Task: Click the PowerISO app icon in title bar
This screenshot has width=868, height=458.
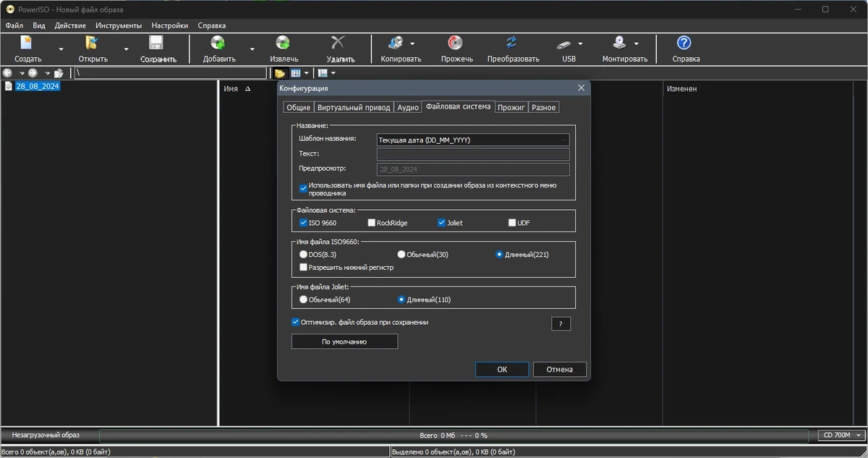Action: pos(10,9)
